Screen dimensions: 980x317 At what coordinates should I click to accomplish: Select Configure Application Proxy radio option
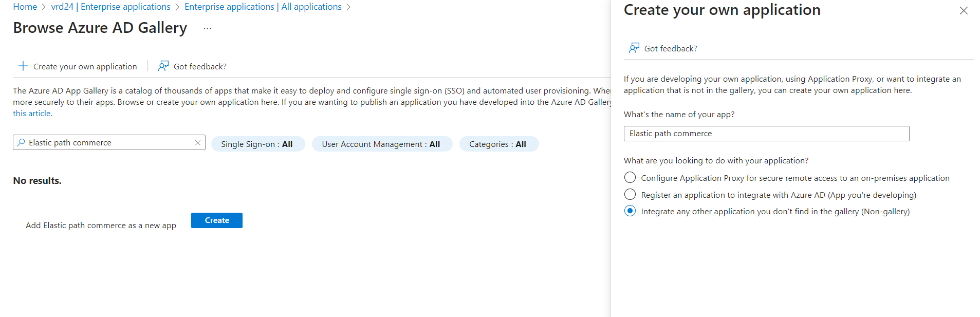click(x=630, y=178)
